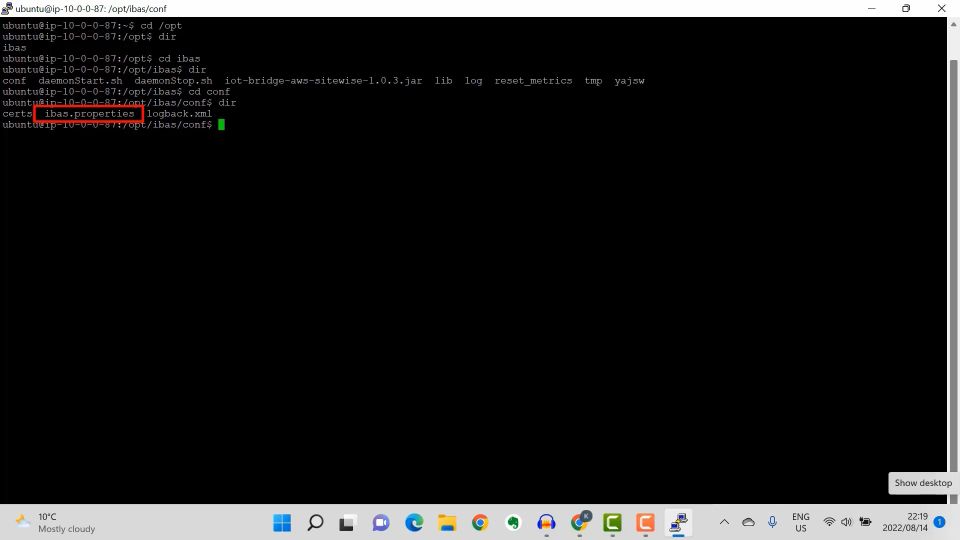The image size is (960, 540).
Task: Switch to PuTTY in the taskbar
Action: [x=678, y=522]
